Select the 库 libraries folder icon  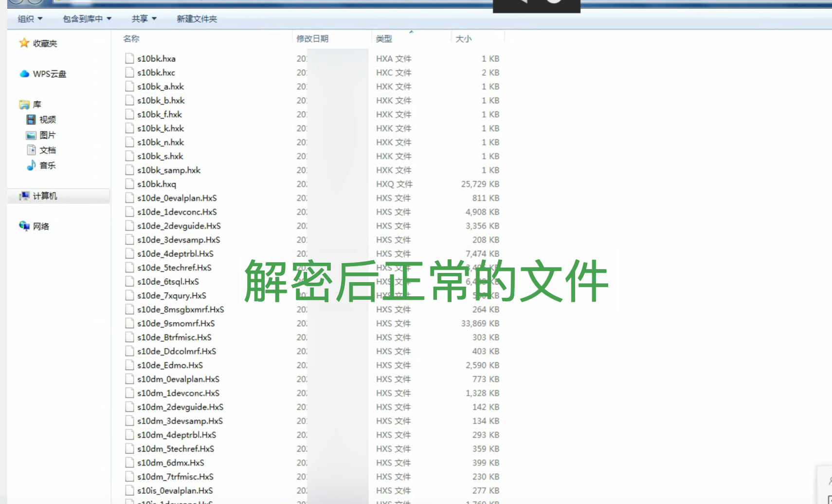(24, 105)
